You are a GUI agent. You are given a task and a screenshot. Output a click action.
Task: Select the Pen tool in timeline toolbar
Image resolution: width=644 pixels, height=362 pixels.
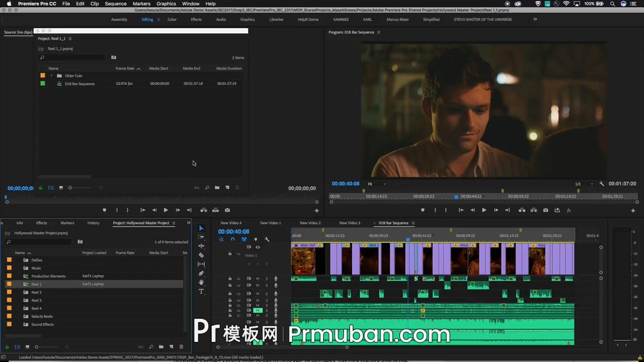201,273
